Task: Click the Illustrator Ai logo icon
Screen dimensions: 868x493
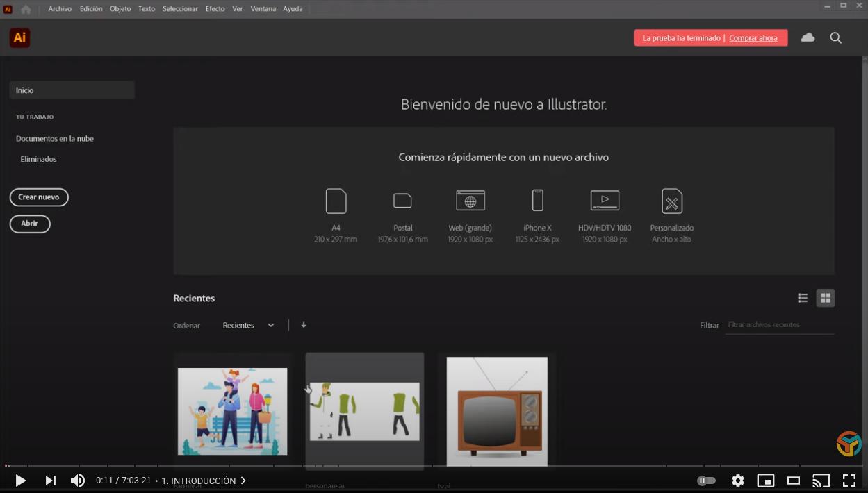Action: point(19,37)
